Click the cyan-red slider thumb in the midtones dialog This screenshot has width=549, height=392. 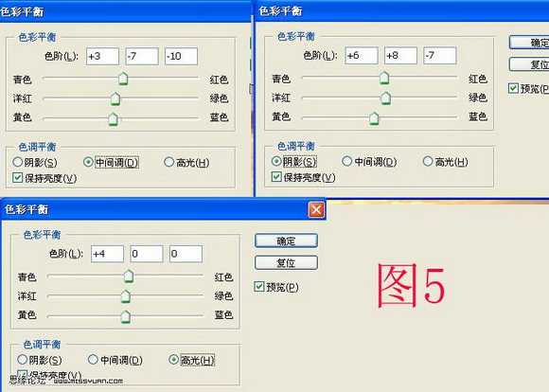(x=123, y=79)
